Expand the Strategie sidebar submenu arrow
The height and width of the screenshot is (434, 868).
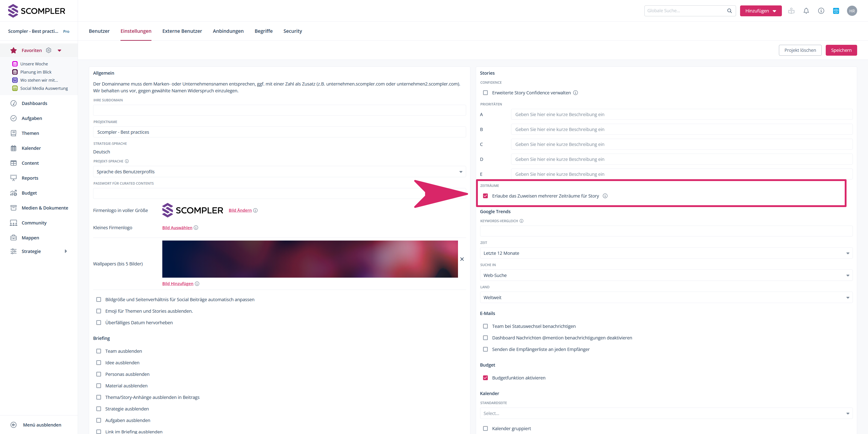[66, 251]
